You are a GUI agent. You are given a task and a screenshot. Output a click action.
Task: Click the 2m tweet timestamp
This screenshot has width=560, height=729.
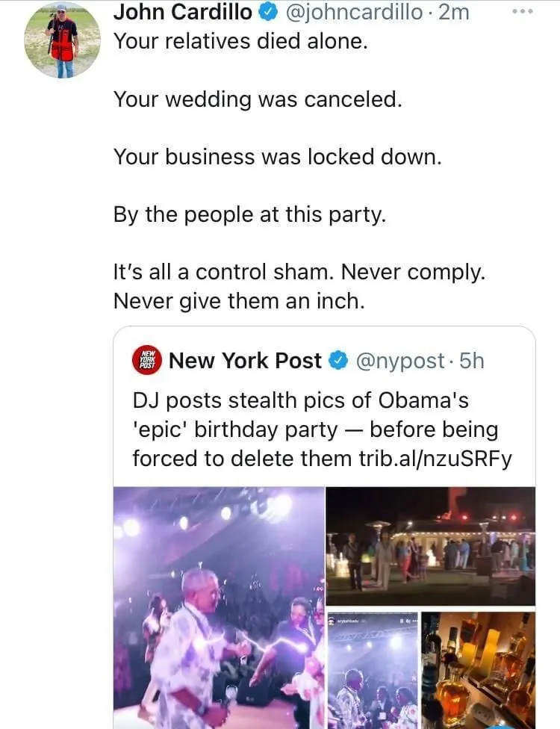(x=455, y=11)
